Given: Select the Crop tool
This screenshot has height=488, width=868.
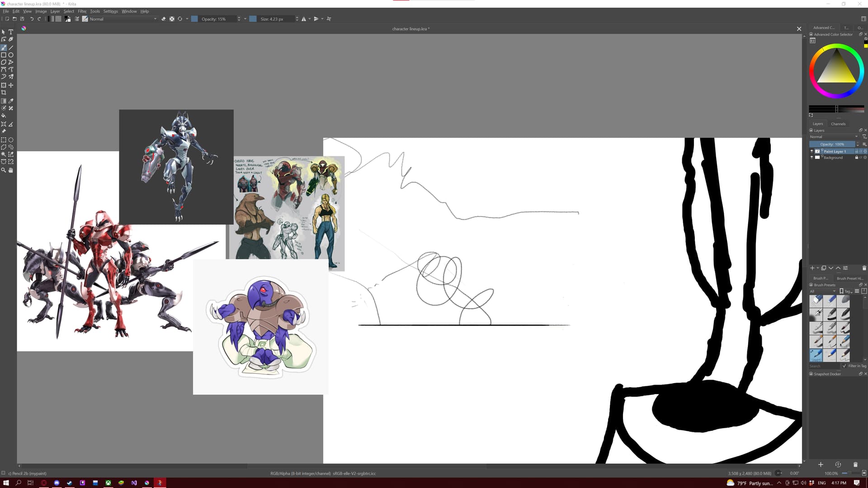Looking at the screenshot, I should pos(4,93).
